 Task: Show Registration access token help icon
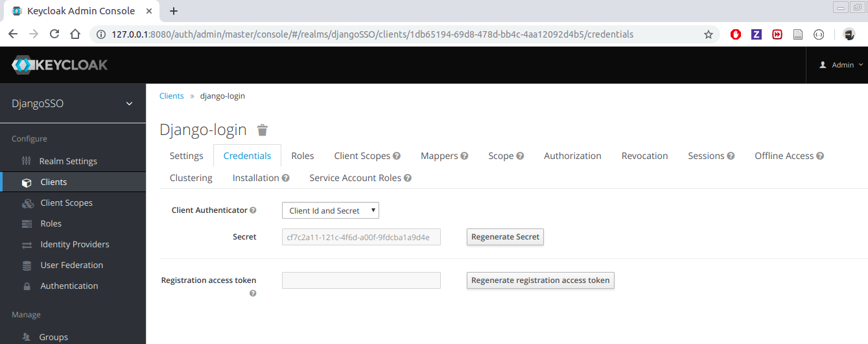point(253,293)
